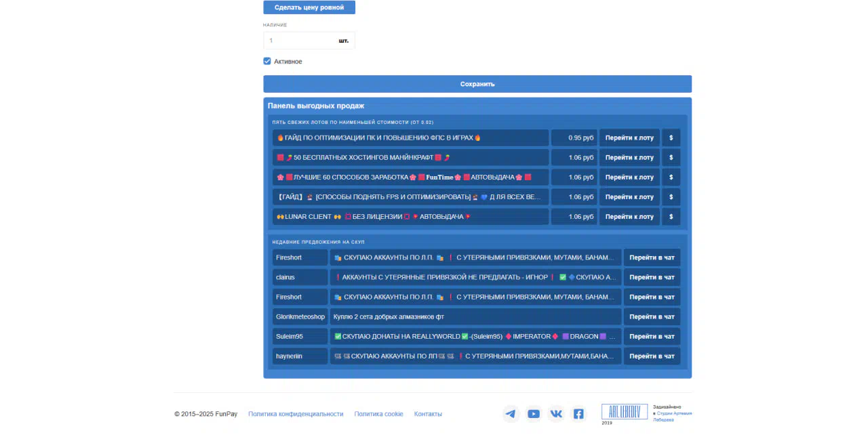This screenshot has height=435, width=868.
Task: Open Политика cookie link
Action: click(x=378, y=414)
